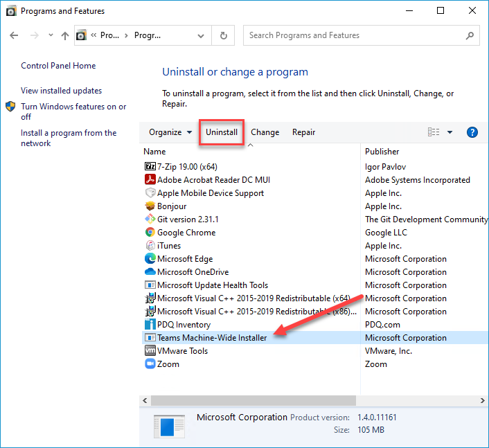
Task: Select the VMware Tools entry
Action: coord(182,351)
